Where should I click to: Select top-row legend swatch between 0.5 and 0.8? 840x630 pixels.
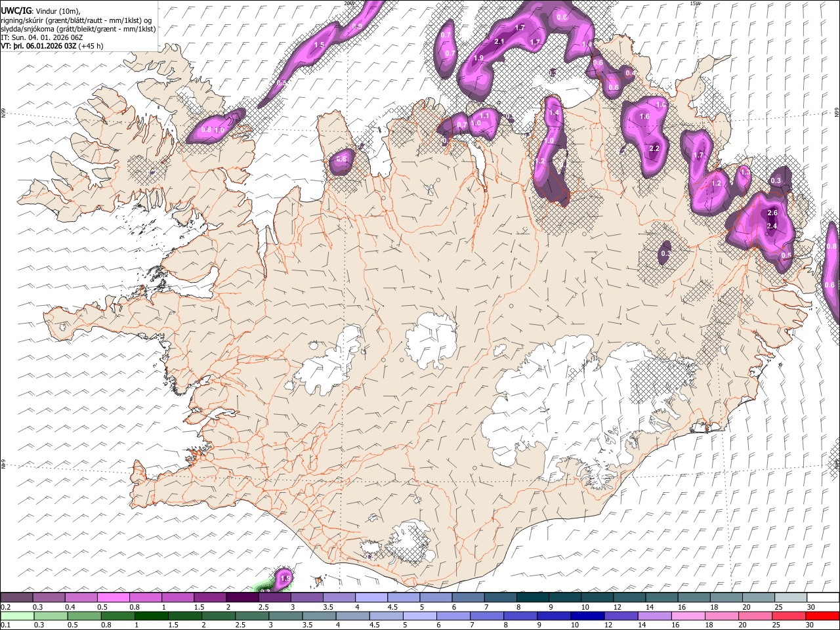tap(113, 597)
